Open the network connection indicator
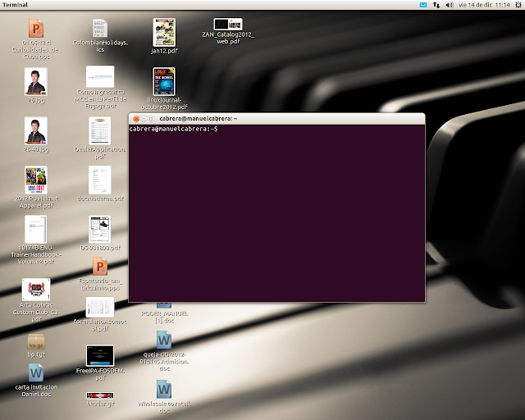This screenshot has width=525, height=420. click(x=436, y=5)
